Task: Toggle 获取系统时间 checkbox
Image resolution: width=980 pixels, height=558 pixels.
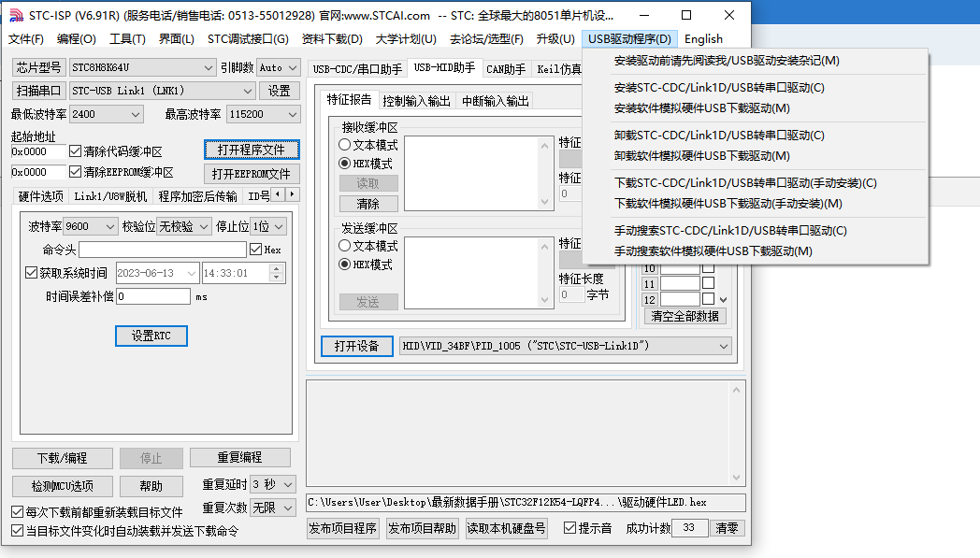Action: [31, 272]
